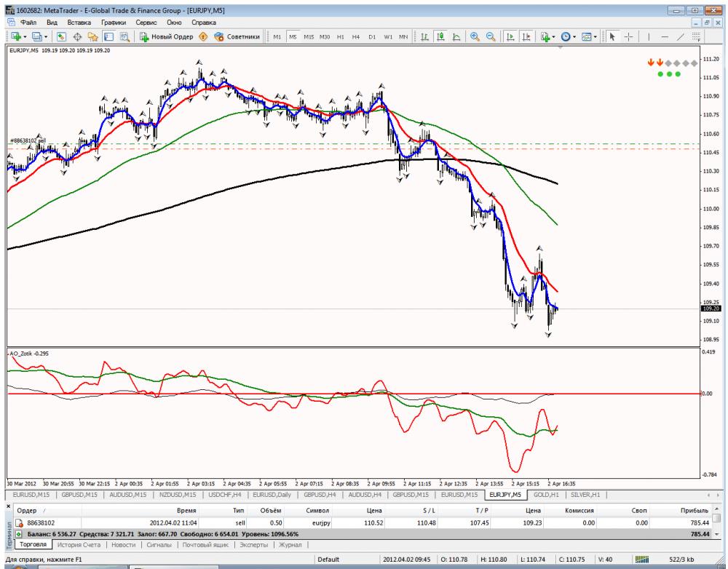
Task: Select the Crosshair tool
Action: click(628, 36)
